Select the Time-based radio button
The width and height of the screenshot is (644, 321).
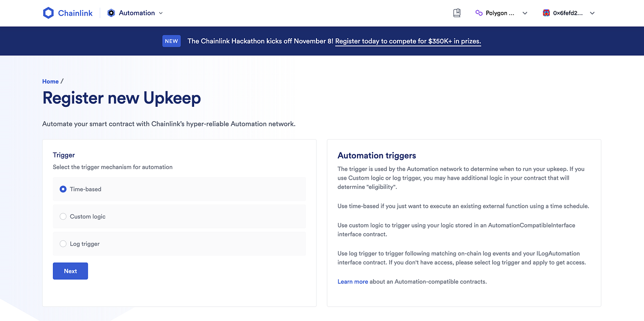pyautogui.click(x=63, y=189)
